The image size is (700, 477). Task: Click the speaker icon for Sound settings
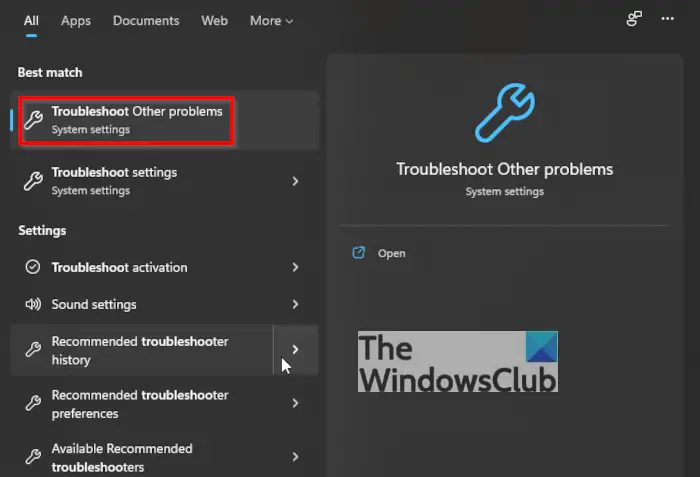click(x=33, y=304)
